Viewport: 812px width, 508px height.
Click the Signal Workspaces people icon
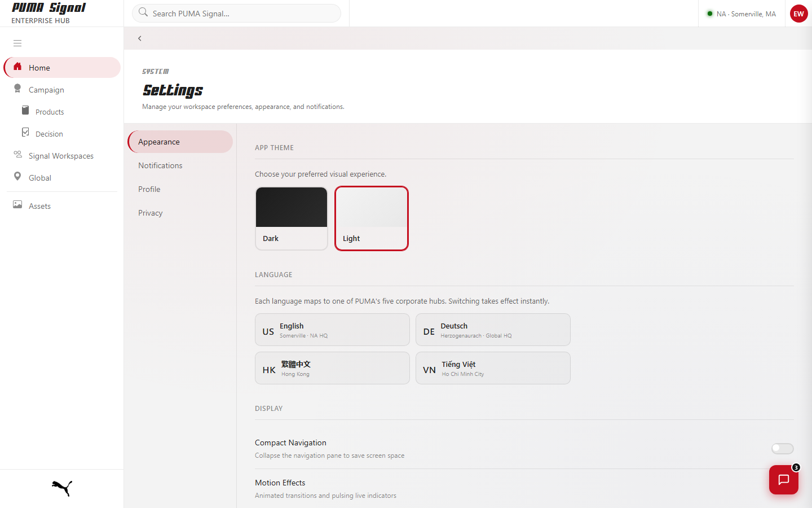(17, 154)
